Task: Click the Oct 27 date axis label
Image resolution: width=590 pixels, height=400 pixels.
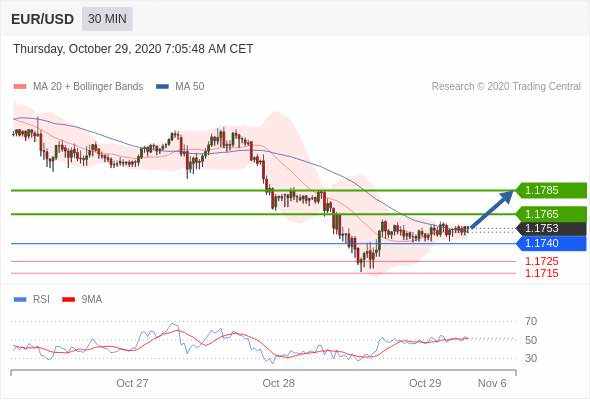Action: pos(132,383)
